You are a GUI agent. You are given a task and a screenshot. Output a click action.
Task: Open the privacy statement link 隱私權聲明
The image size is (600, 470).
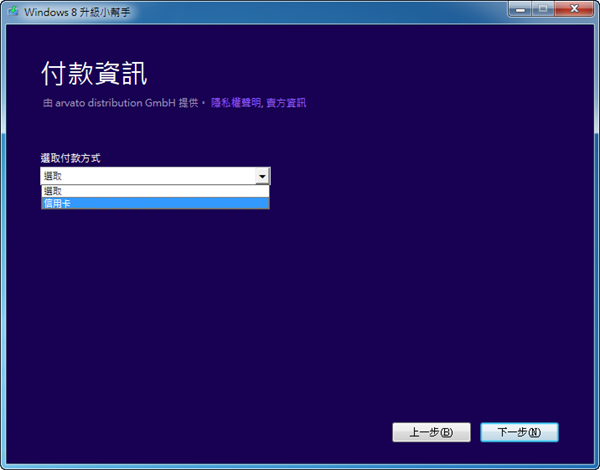point(236,103)
